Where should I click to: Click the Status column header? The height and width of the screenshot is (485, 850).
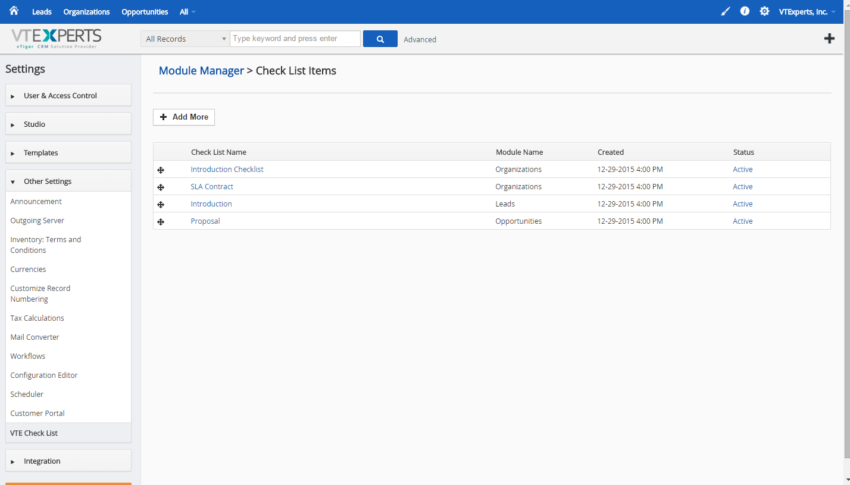pyautogui.click(x=743, y=152)
